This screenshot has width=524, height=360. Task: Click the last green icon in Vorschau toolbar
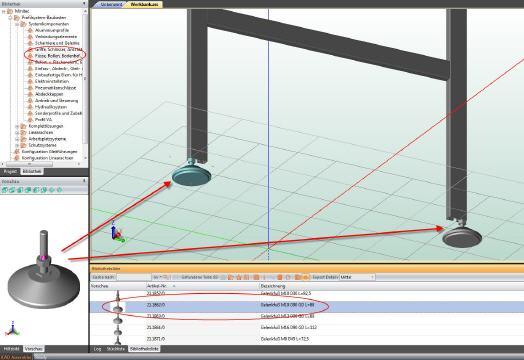(59, 190)
